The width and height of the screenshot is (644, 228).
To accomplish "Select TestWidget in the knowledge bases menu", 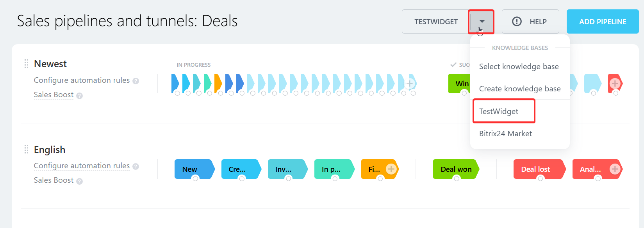I will pos(498,111).
